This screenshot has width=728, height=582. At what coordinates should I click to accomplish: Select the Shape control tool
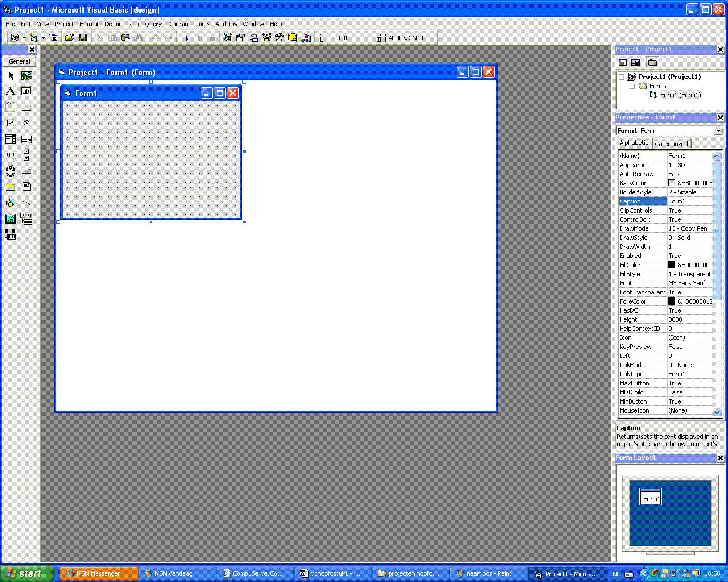coord(11,203)
